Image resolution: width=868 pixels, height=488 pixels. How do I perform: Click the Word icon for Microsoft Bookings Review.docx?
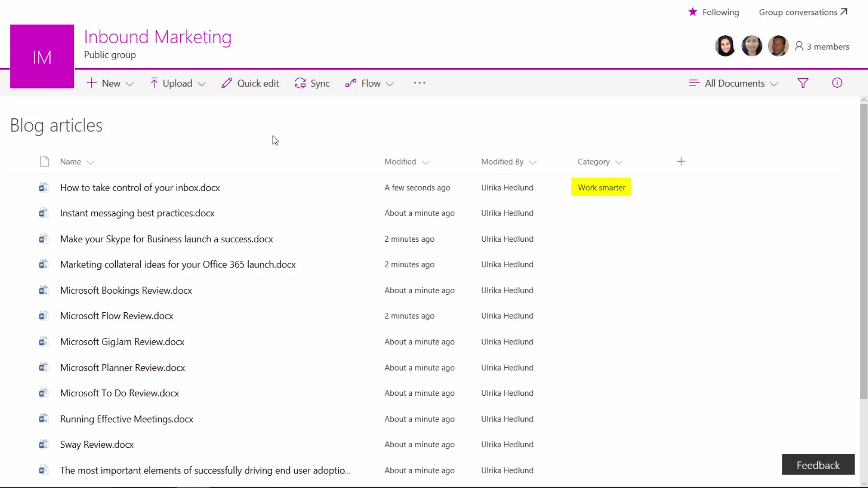pyautogui.click(x=43, y=290)
